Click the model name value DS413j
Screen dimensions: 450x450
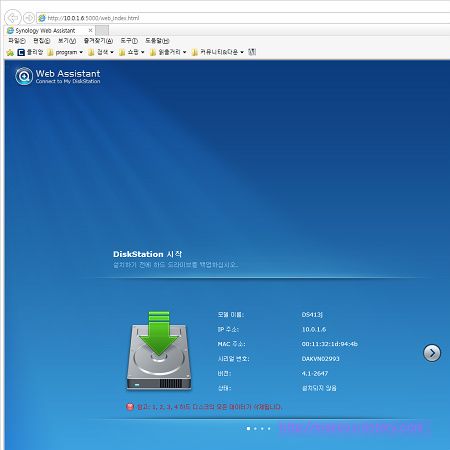click(312, 315)
